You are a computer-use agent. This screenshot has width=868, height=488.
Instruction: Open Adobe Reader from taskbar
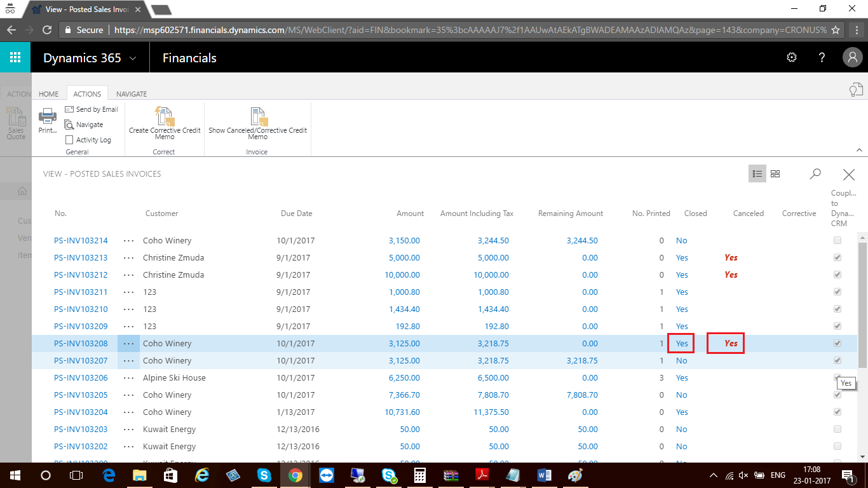482,475
